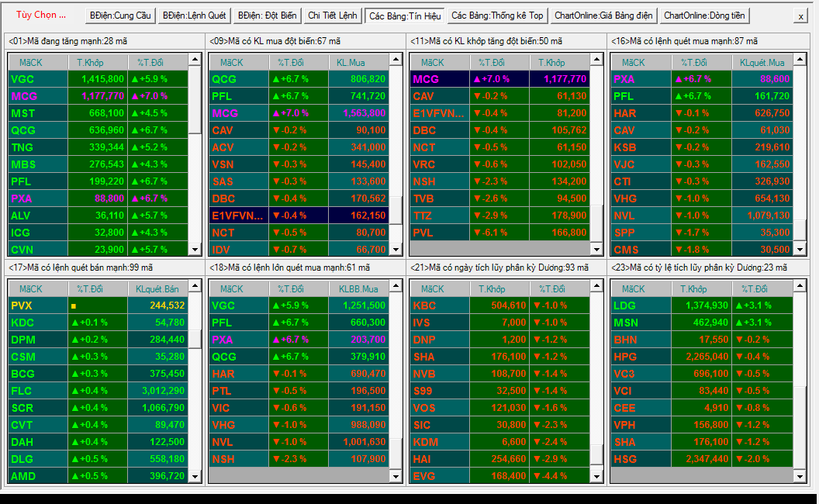Click the scrollbar thumb in panel 17
The height and width of the screenshot is (504, 819).
195,340
